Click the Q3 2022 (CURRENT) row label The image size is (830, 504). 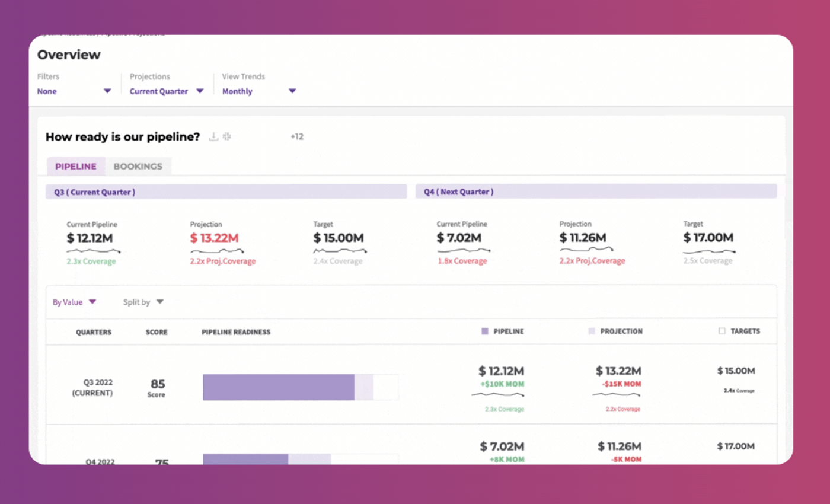pyautogui.click(x=92, y=388)
